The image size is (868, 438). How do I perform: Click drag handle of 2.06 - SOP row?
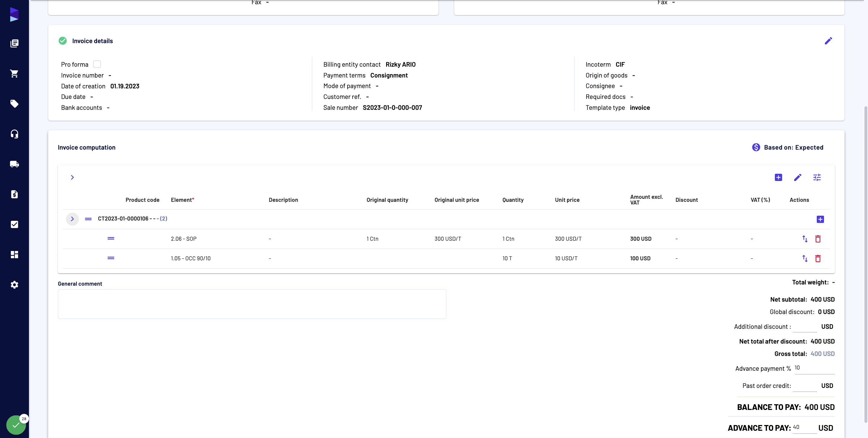tap(111, 238)
